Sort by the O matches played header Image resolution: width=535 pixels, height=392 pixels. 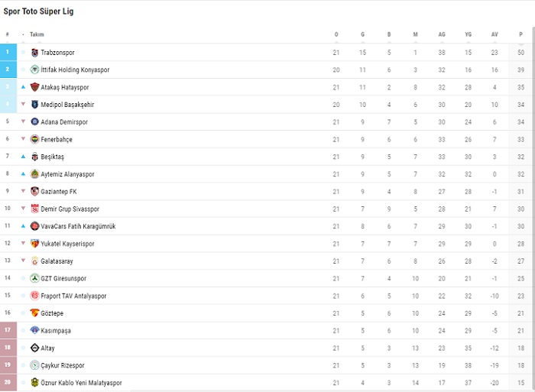[x=336, y=34]
